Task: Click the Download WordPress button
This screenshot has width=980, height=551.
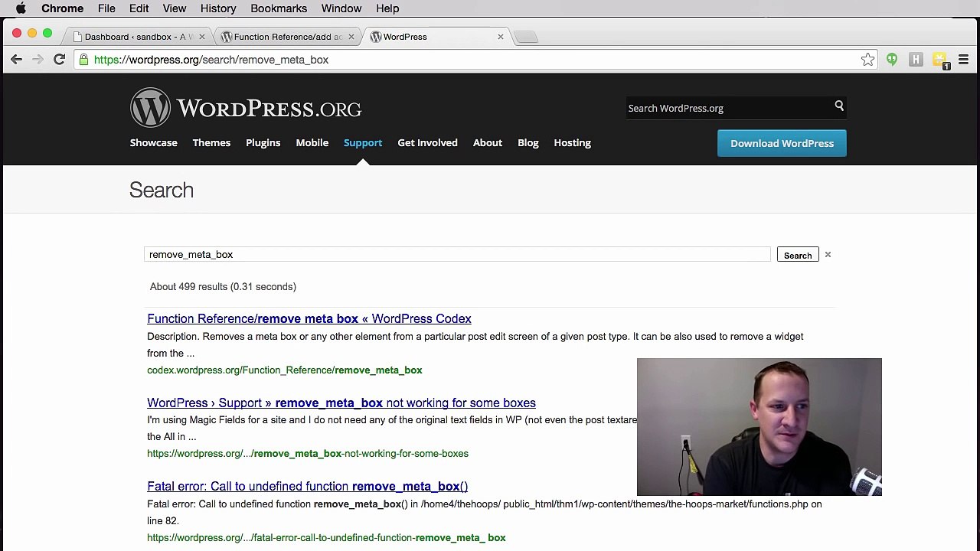Action: point(782,143)
